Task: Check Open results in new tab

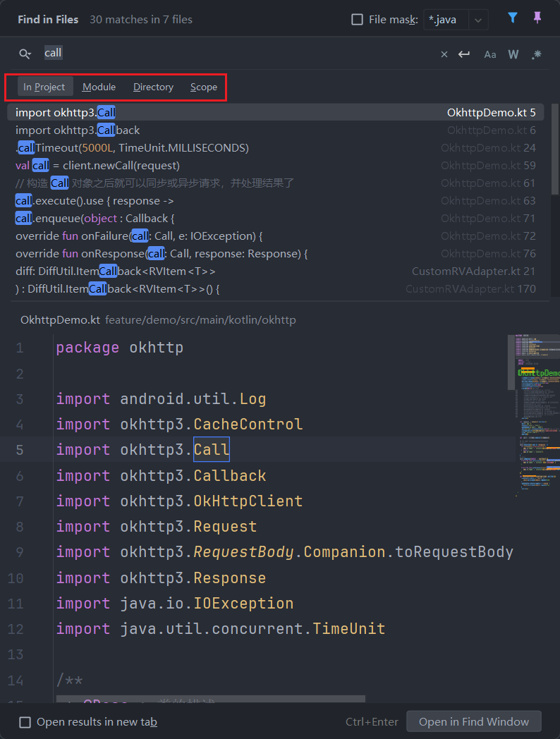Action: click(x=25, y=722)
